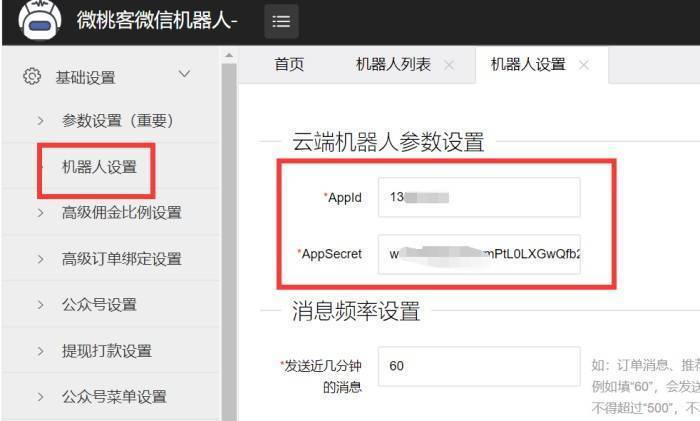Close the 机器人设置 tab

pyautogui.click(x=583, y=66)
